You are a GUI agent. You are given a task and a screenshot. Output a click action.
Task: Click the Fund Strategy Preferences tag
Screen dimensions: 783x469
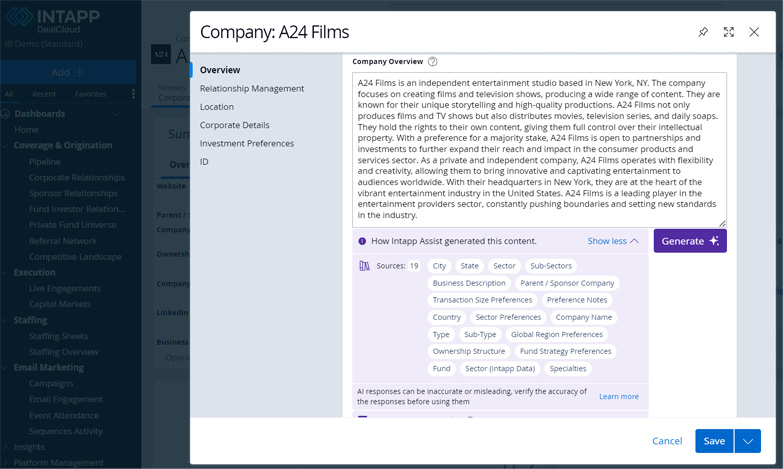click(x=565, y=351)
